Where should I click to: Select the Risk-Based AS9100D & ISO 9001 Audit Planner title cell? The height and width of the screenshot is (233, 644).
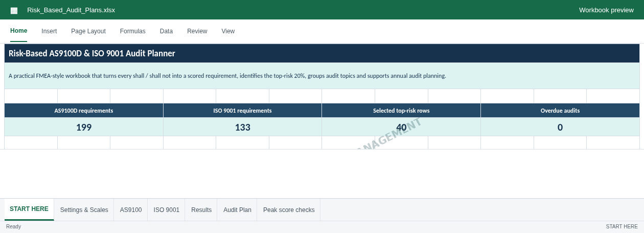(x=322, y=53)
